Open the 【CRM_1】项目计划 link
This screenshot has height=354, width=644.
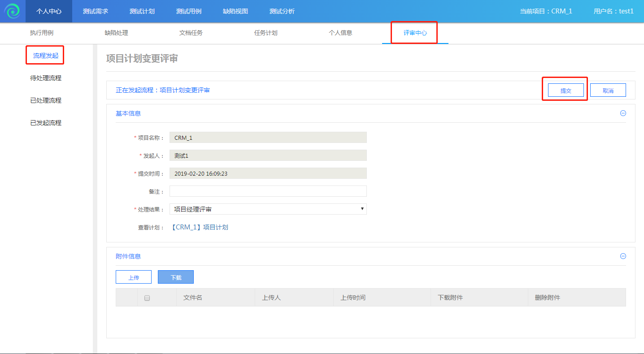tap(200, 227)
